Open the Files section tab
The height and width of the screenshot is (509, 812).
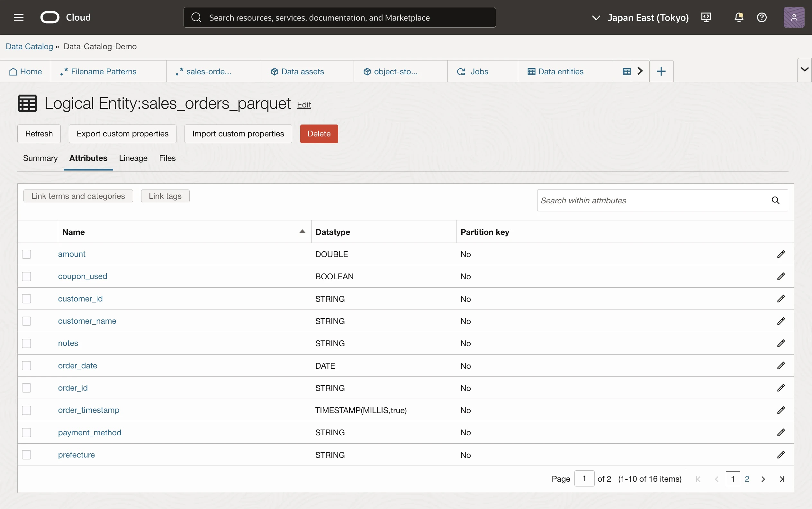167,158
